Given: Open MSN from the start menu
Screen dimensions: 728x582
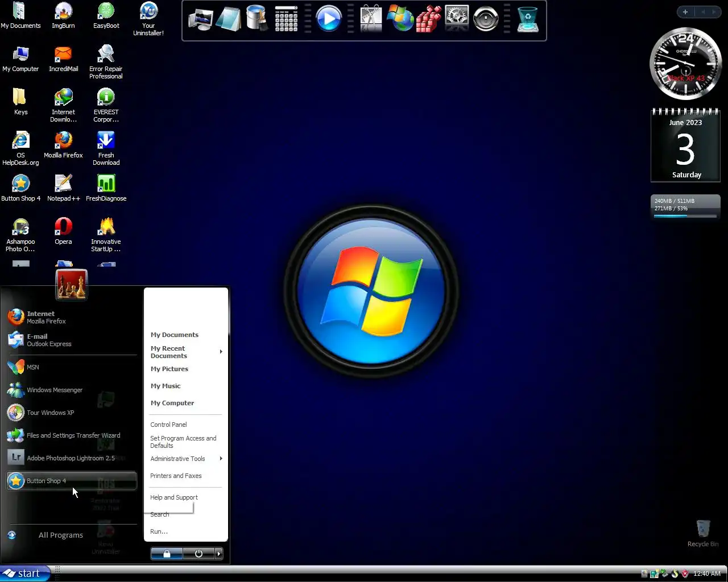Looking at the screenshot, I should click(x=71, y=367).
